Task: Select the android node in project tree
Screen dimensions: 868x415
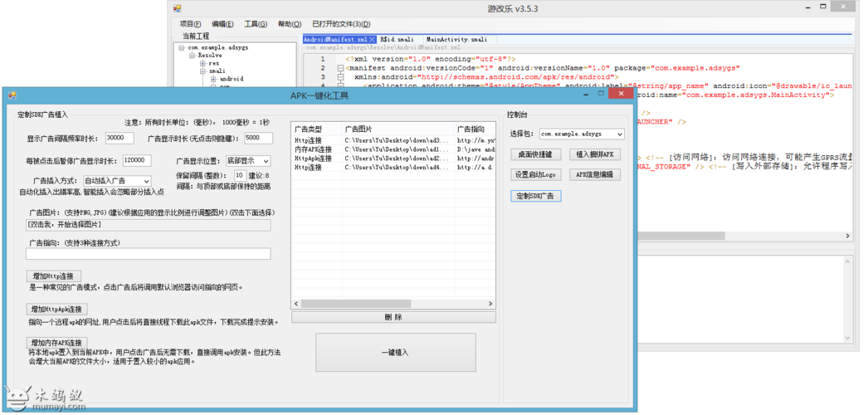Action: [231, 79]
